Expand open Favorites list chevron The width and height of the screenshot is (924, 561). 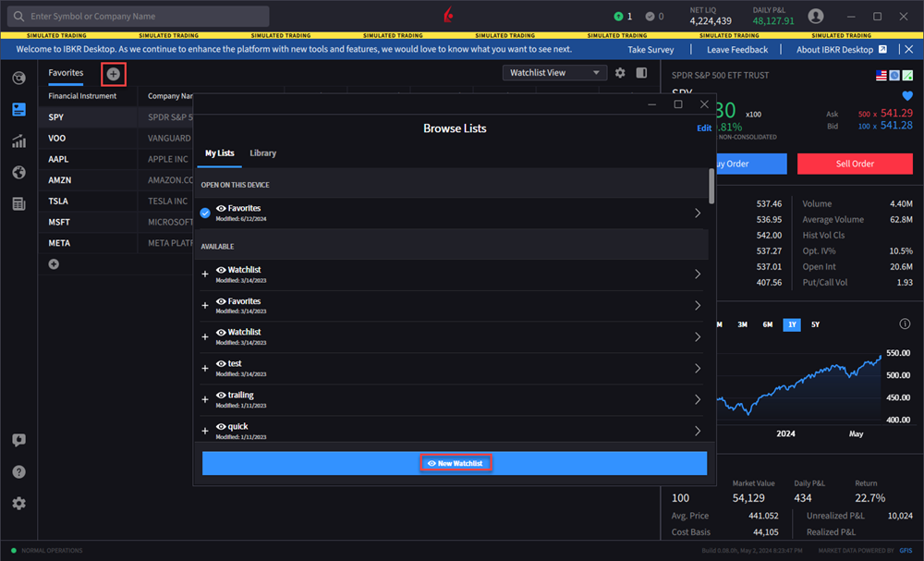pyautogui.click(x=698, y=213)
